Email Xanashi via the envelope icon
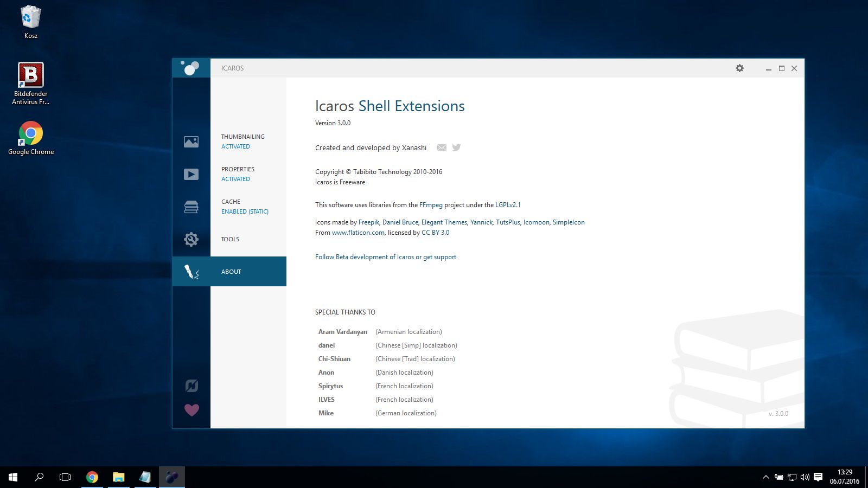Viewport: 868px width, 488px height. tap(442, 147)
